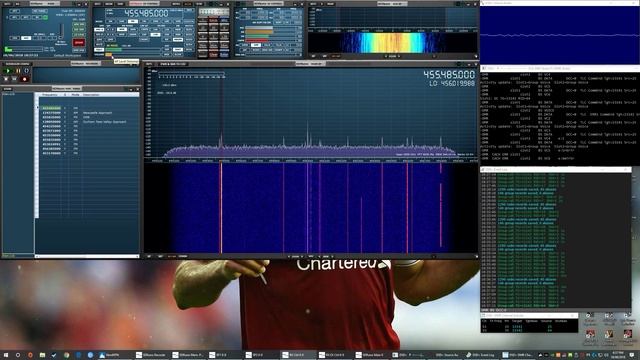Adjust the vertical RF gain slider in main panel
Screen dimensions: 640x360
tap(62, 31)
